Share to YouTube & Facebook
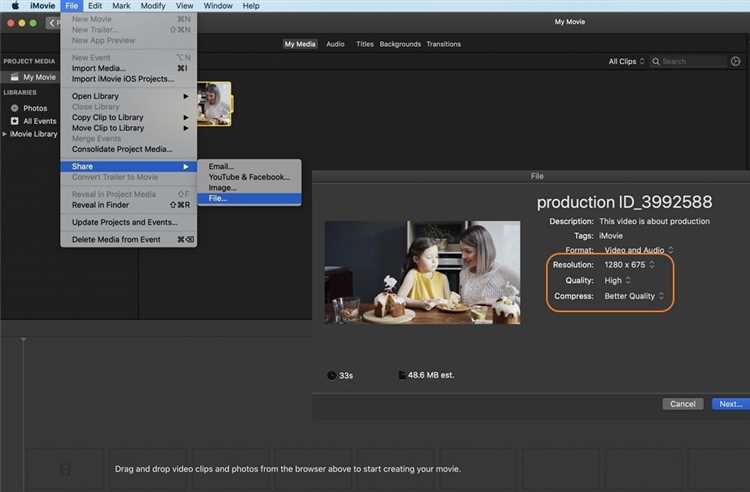 [x=249, y=177]
